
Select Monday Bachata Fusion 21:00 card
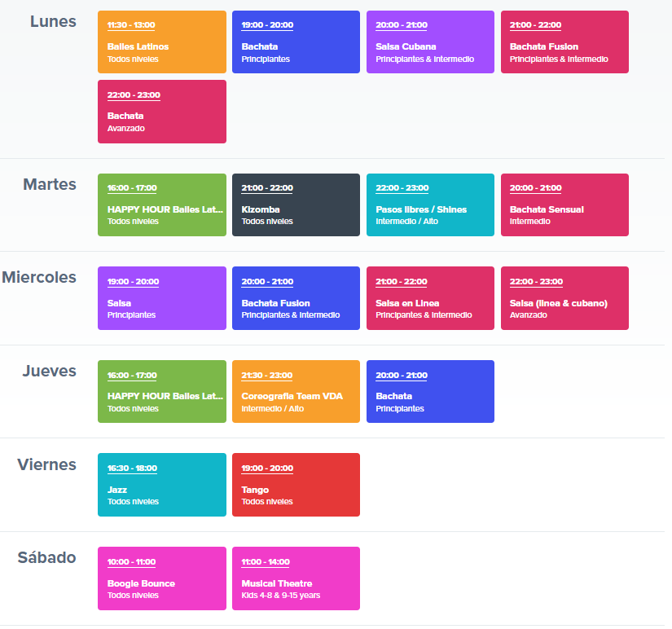pyautogui.click(x=564, y=42)
